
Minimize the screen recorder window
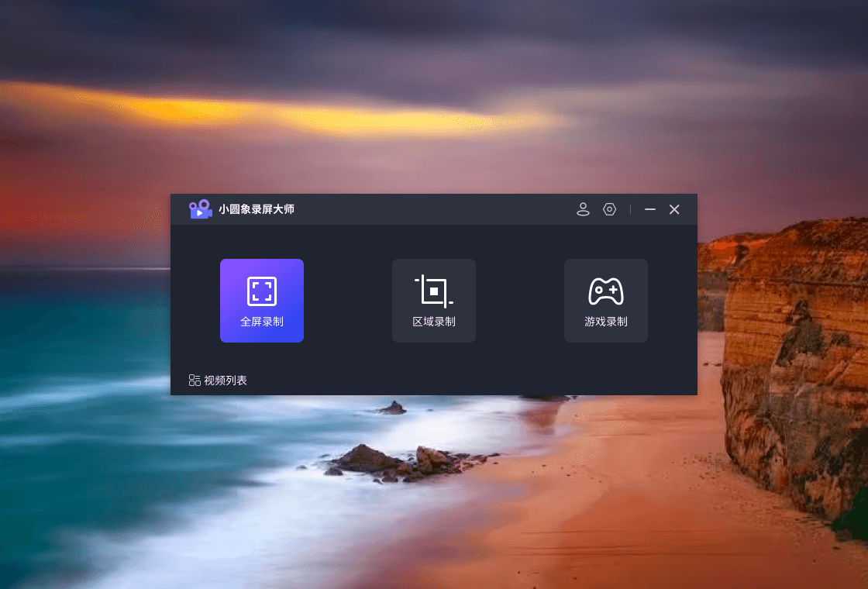tap(650, 209)
